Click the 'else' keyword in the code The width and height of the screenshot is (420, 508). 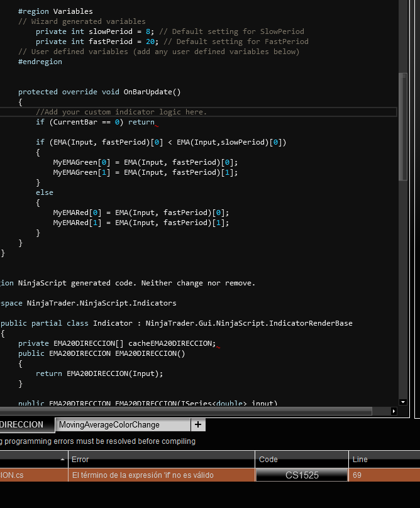tap(45, 192)
